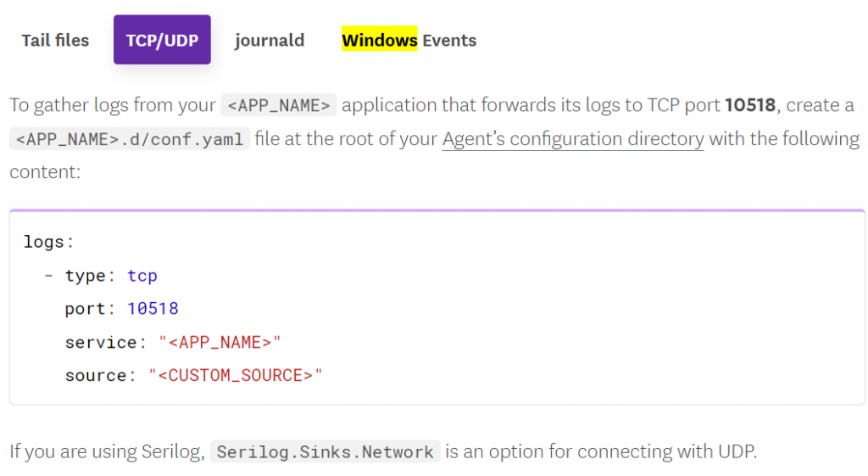Click the logs: key in the code block
Viewport: 868px width, 476px height.
(x=48, y=242)
